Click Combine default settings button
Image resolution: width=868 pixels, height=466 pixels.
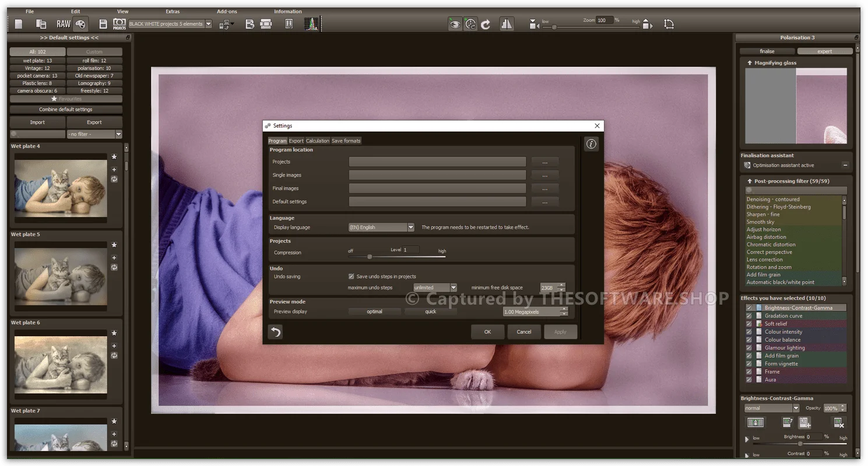coord(66,110)
